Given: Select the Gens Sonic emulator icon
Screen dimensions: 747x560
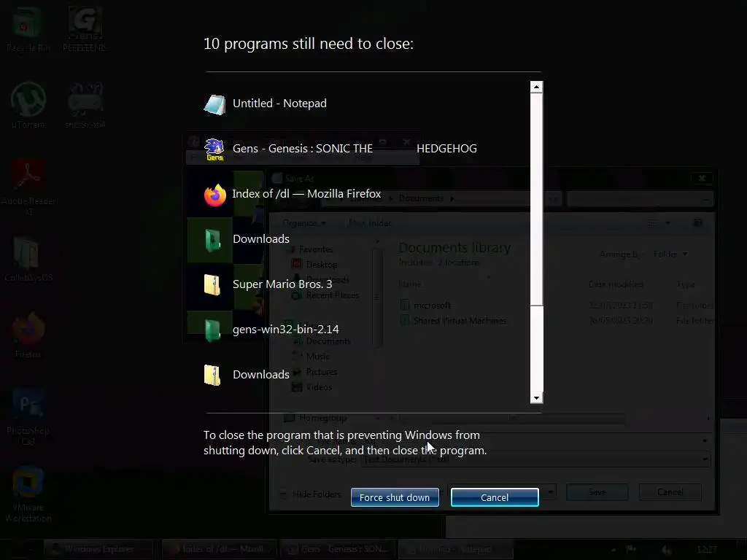Looking at the screenshot, I should pos(214,149).
